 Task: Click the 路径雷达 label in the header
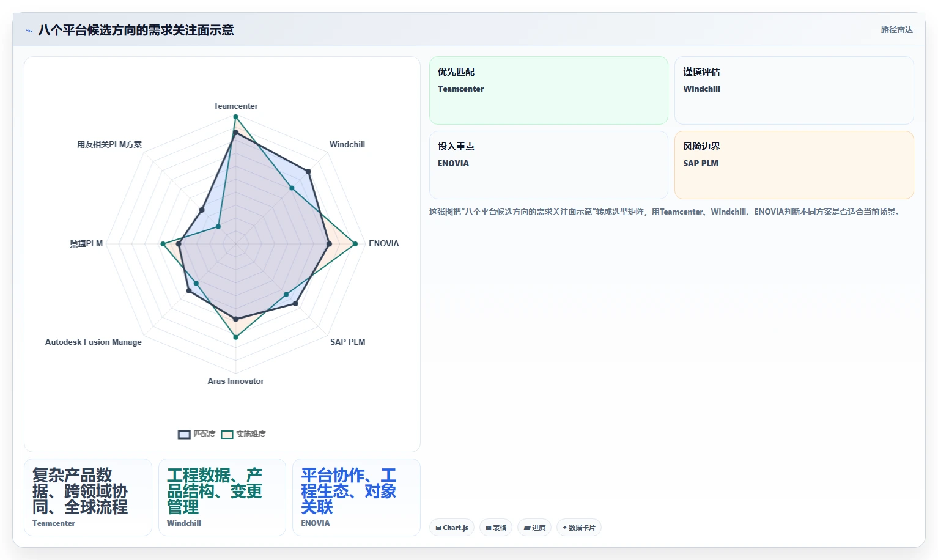pyautogui.click(x=896, y=29)
